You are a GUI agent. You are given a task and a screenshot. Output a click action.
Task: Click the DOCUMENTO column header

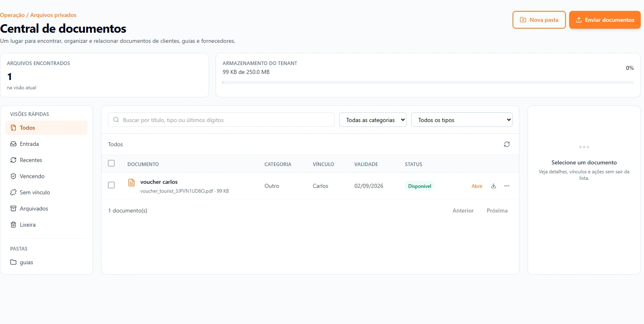pyautogui.click(x=143, y=164)
